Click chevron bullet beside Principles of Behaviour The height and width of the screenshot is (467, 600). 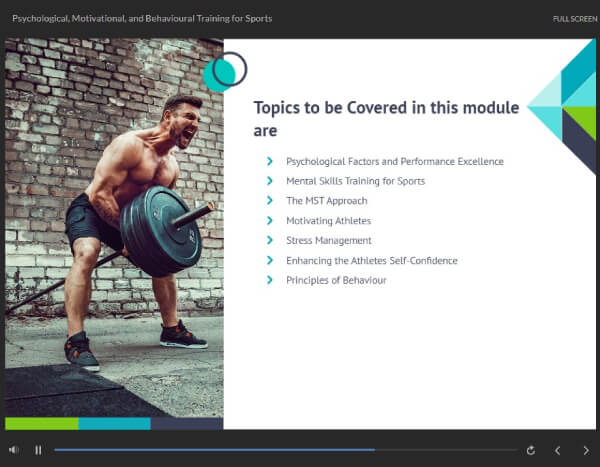(x=270, y=280)
